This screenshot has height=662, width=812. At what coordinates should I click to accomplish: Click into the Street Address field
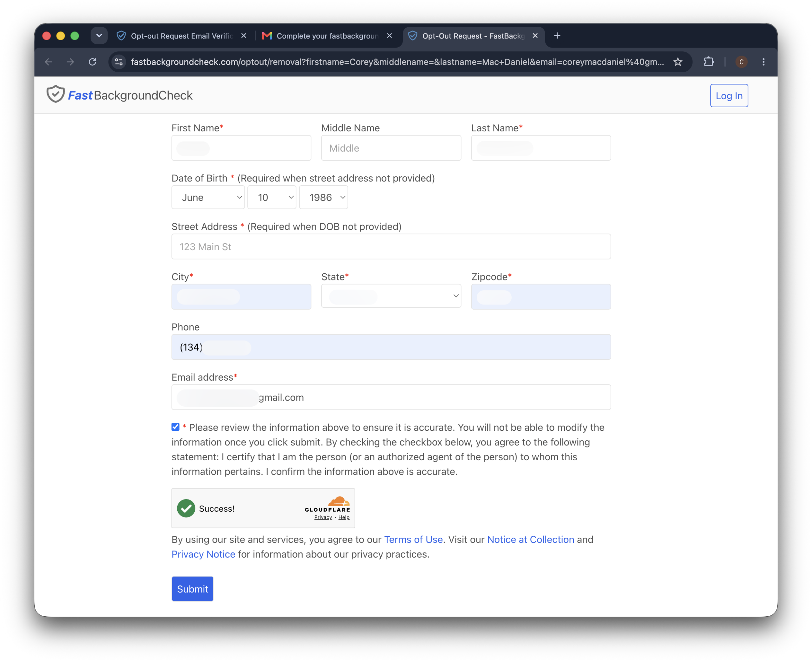coord(391,247)
